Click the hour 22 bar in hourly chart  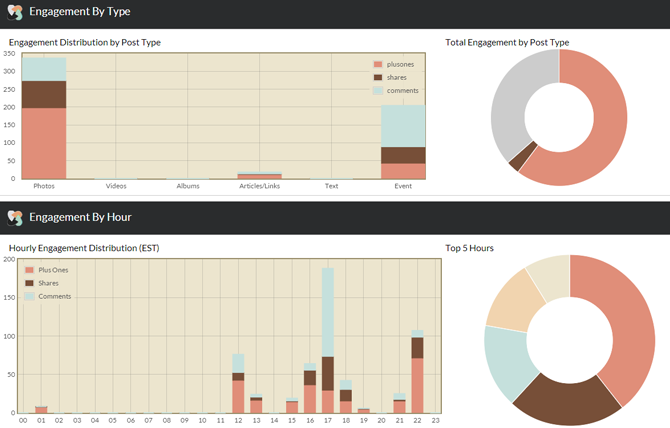(x=417, y=372)
